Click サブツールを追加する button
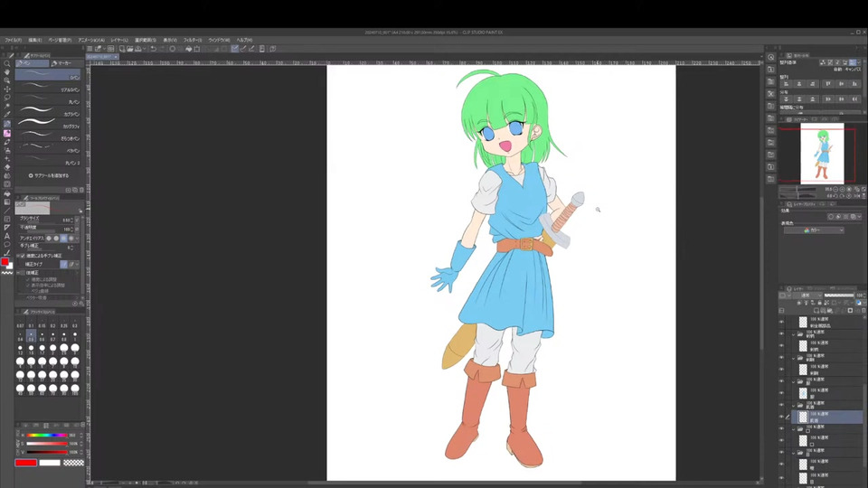This screenshot has width=868, height=488. tap(50, 175)
